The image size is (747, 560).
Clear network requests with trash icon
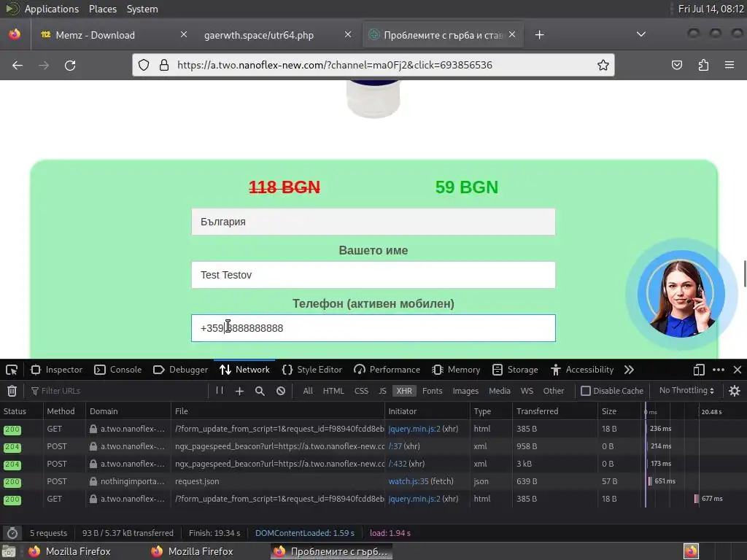(x=12, y=391)
